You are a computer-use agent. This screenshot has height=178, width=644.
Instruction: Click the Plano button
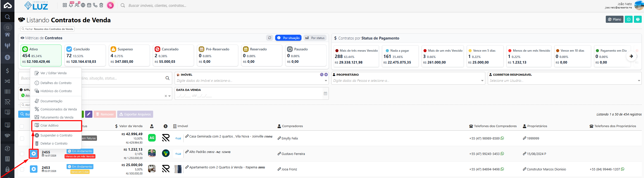[x=615, y=19]
